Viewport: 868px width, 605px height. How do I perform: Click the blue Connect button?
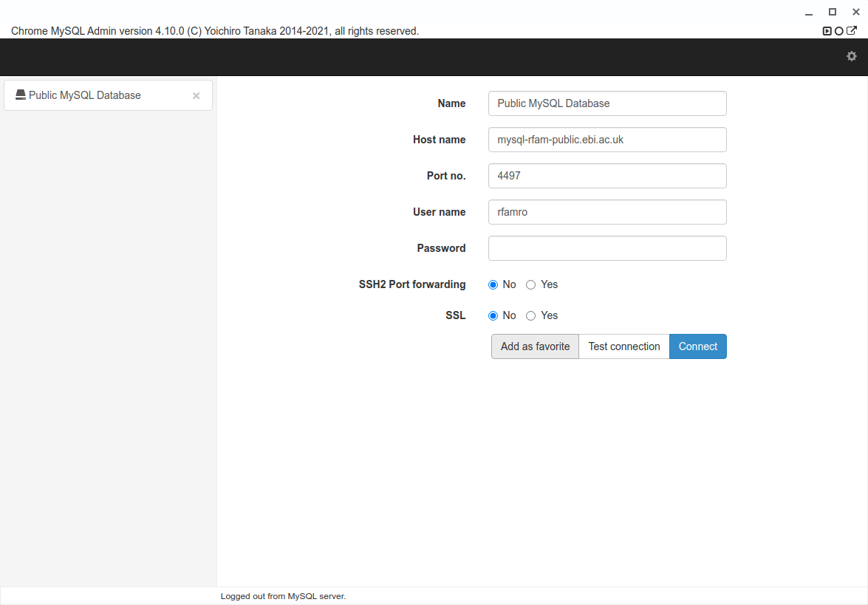697,346
